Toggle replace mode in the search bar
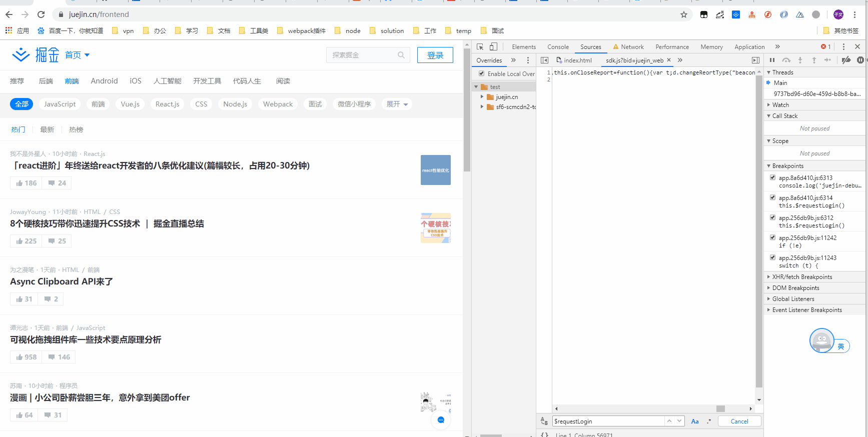This screenshot has width=868, height=437. 544,421
